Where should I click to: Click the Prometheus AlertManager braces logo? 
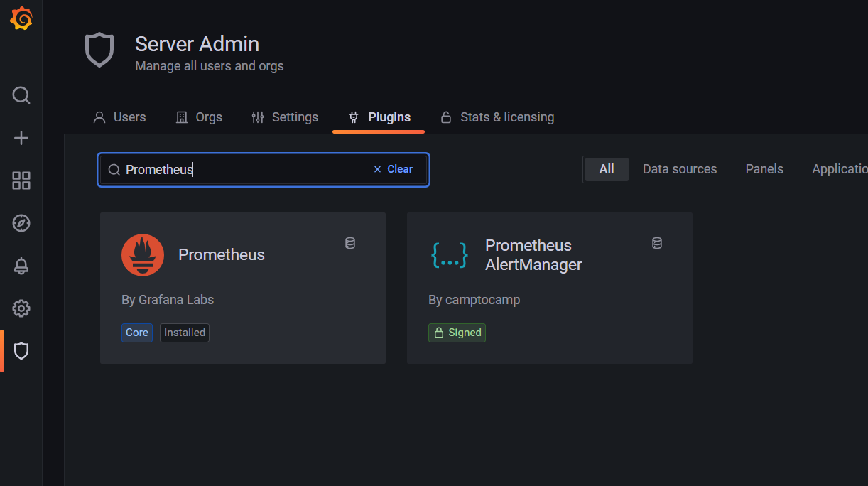click(450, 255)
